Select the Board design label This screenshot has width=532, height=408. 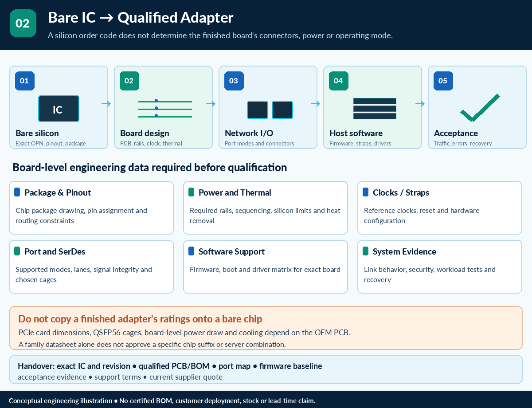pyautogui.click(x=145, y=133)
